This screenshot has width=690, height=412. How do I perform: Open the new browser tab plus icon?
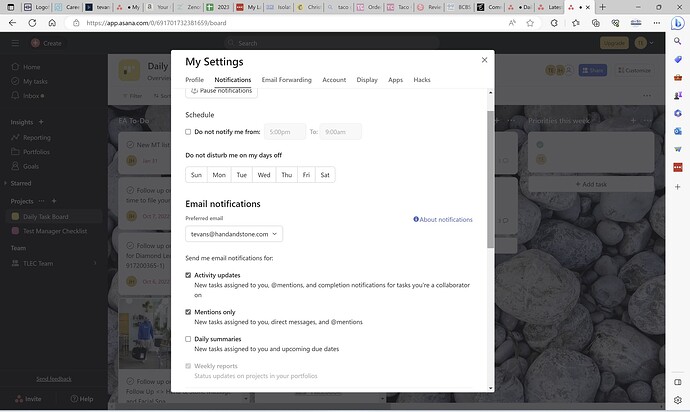tap(602, 7)
